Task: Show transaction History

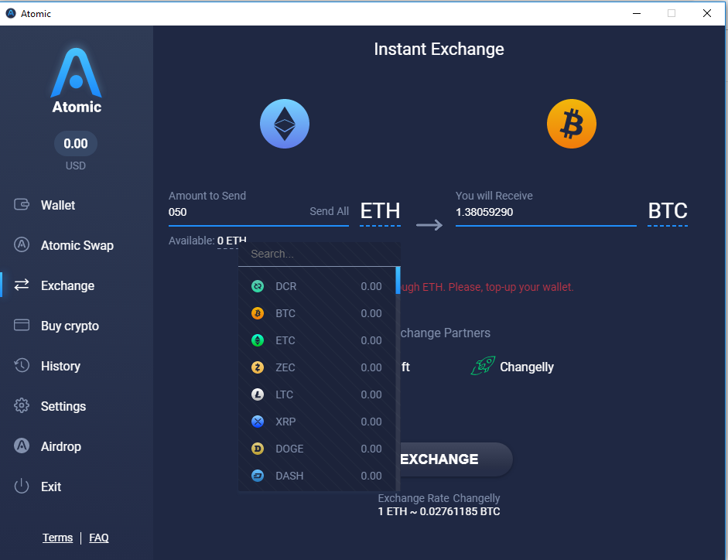Action: [61, 366]
